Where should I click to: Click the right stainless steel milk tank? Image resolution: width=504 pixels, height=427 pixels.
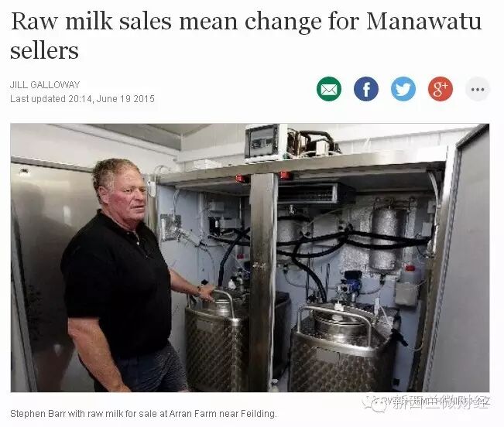tap(341, 348)
